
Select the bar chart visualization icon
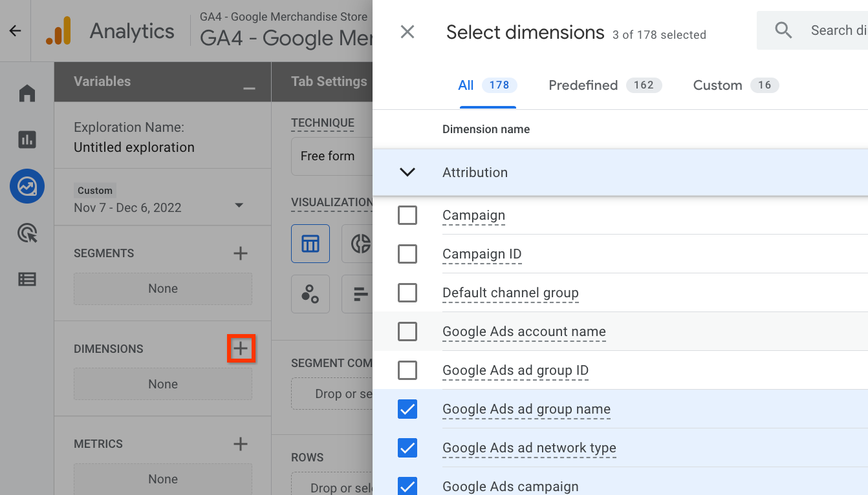click(x=360, y=294)
